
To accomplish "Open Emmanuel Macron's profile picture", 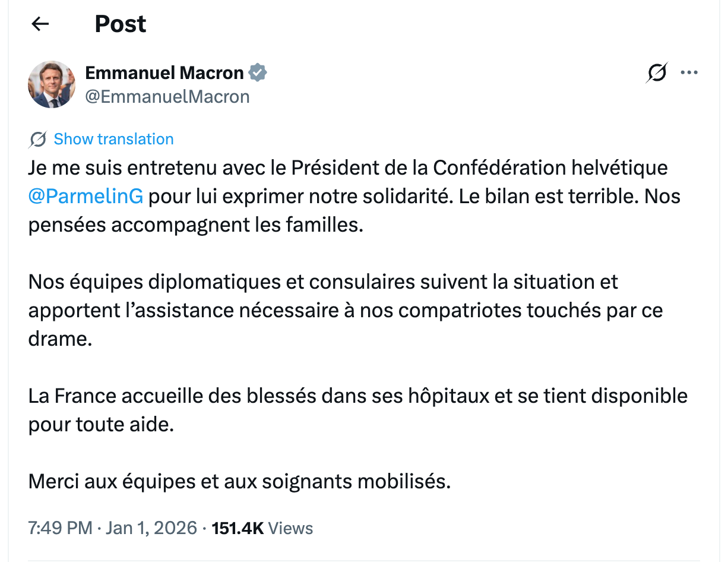I will click(52, 84).
